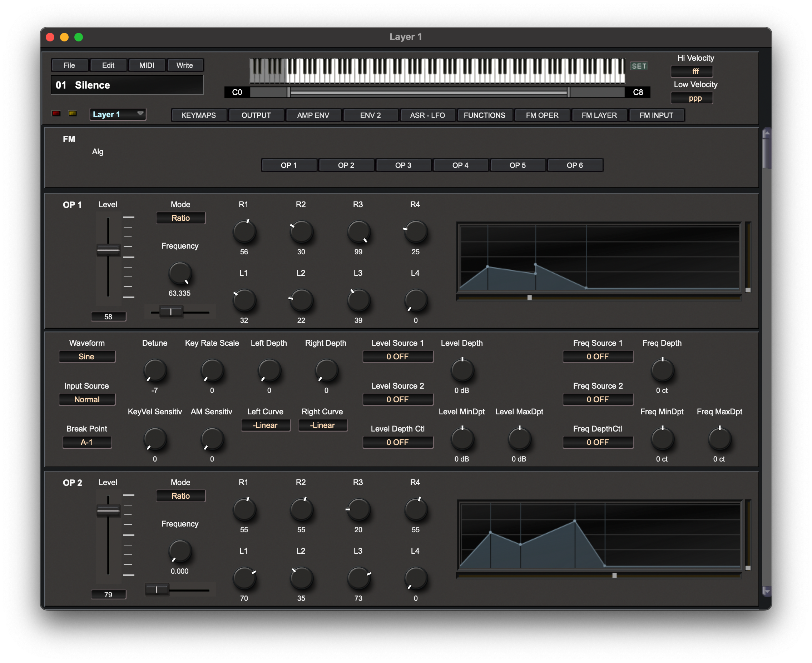The height and width of the screenshot is (663, 812).
Task: Click the yellow indicator LED button
Action: coord(73,114)
